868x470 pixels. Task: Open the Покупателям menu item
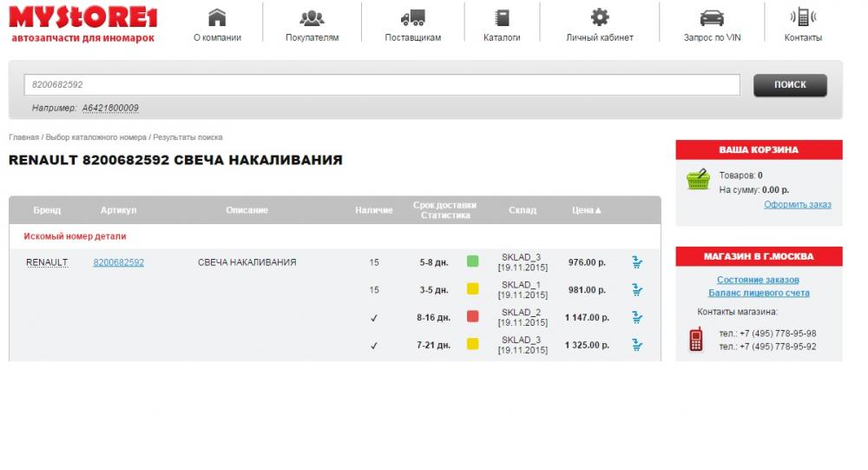click(312, 37)
